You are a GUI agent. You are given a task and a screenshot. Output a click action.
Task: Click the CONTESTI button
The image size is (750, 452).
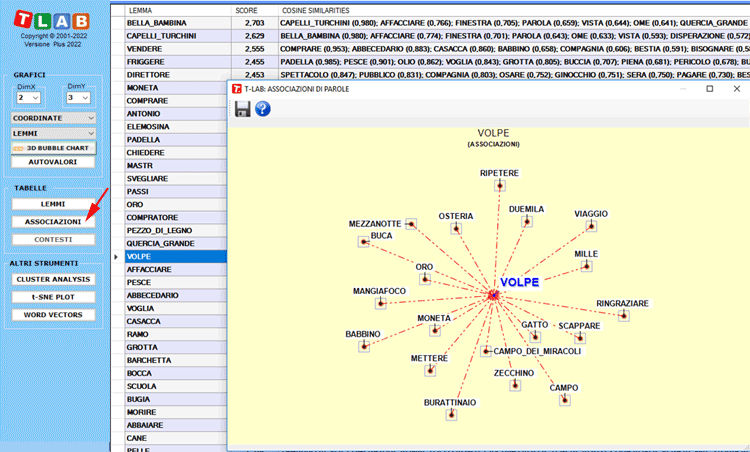tap(53, 240)
